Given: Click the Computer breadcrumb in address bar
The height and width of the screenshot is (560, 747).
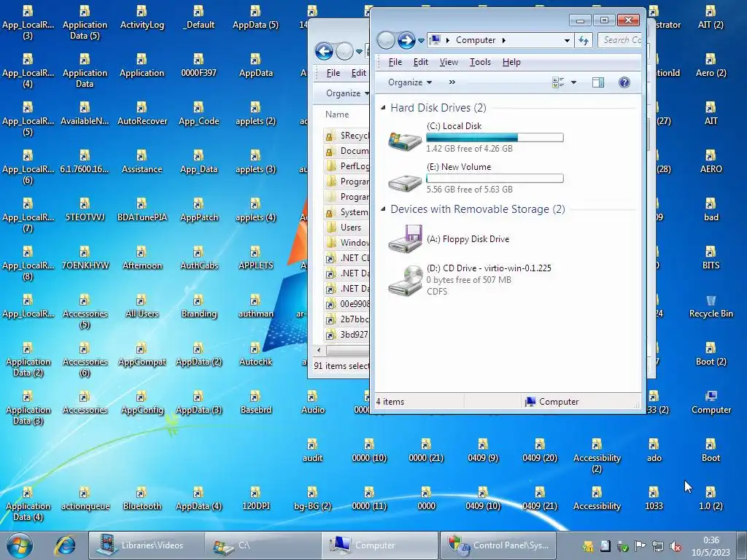Looking at the screenshot, I should point(476,41).
